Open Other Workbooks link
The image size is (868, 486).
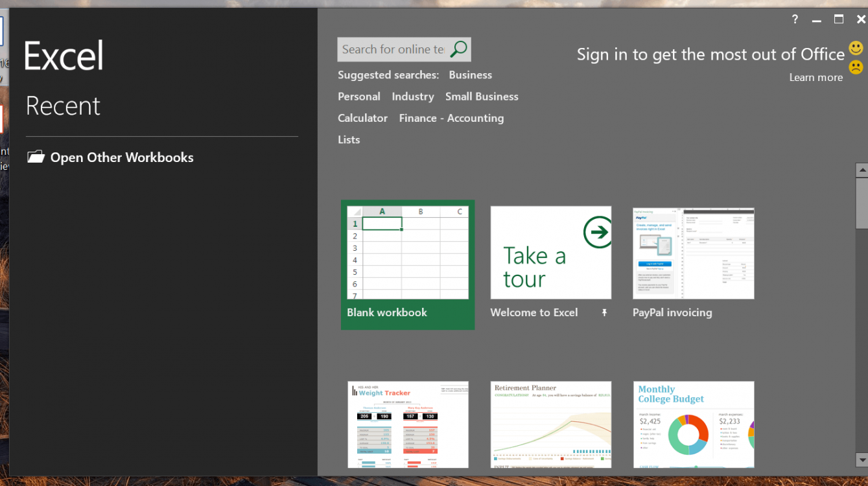pyautogui.click(x=122, y=157)
